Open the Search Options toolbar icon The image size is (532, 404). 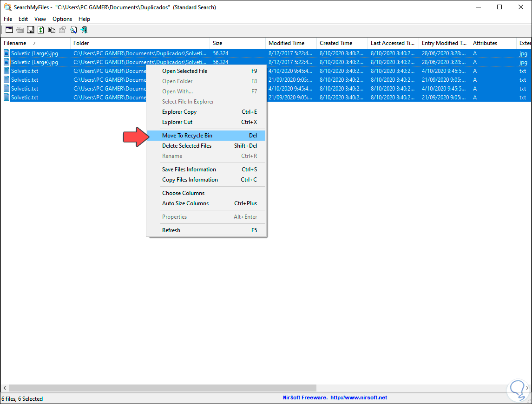coord(9,30)
